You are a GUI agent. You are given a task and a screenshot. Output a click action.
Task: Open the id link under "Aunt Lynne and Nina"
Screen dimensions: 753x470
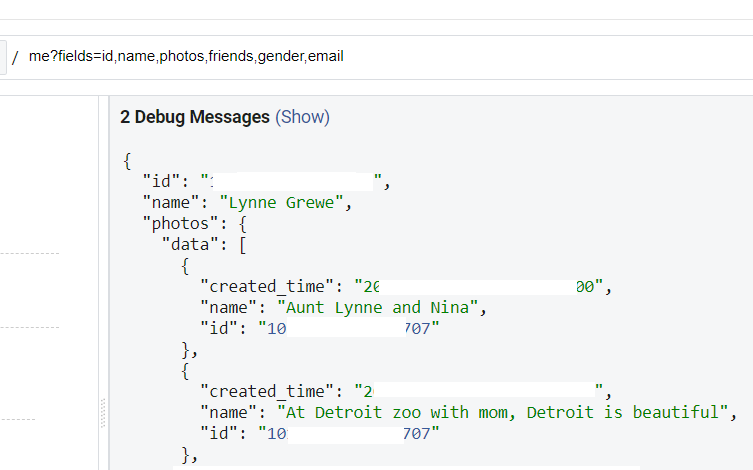[349, 328]
